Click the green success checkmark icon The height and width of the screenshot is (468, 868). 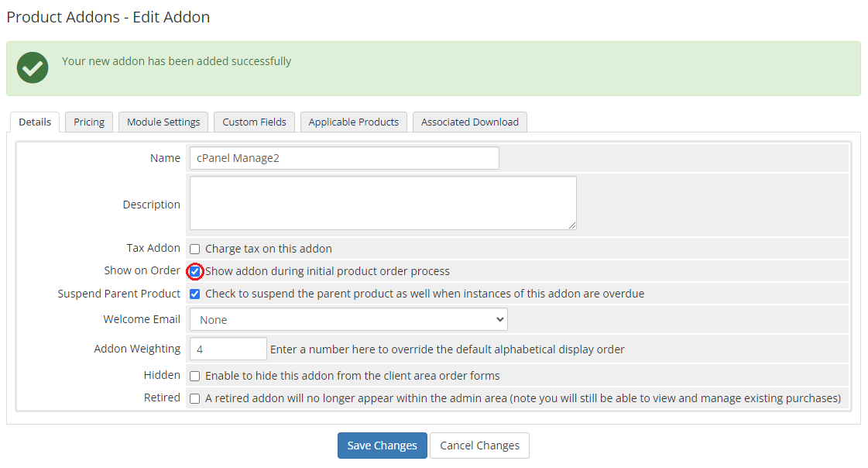tap(33, 67)
